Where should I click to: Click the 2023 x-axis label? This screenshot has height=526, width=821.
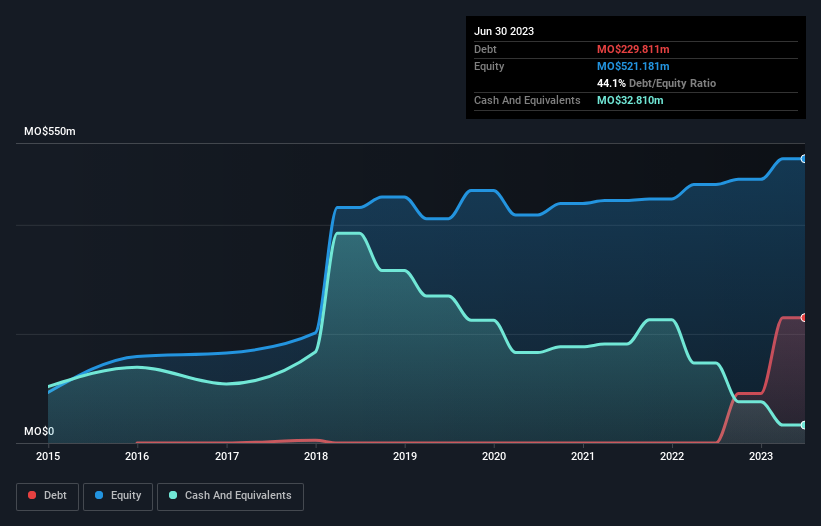(x=761, y=456)
